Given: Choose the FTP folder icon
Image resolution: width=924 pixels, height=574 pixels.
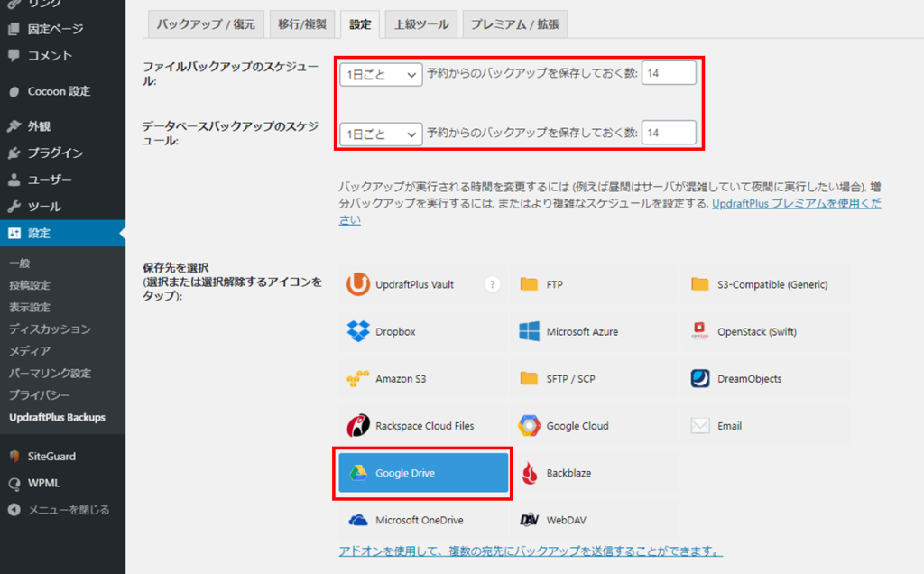Looking at the screenshot, I should coord(529,284).
